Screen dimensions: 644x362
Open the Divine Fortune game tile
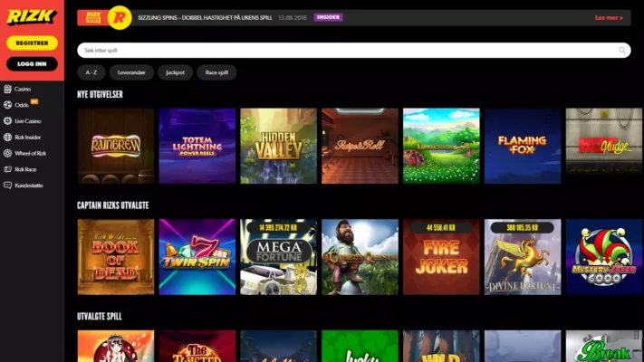[x=523, y=257]
